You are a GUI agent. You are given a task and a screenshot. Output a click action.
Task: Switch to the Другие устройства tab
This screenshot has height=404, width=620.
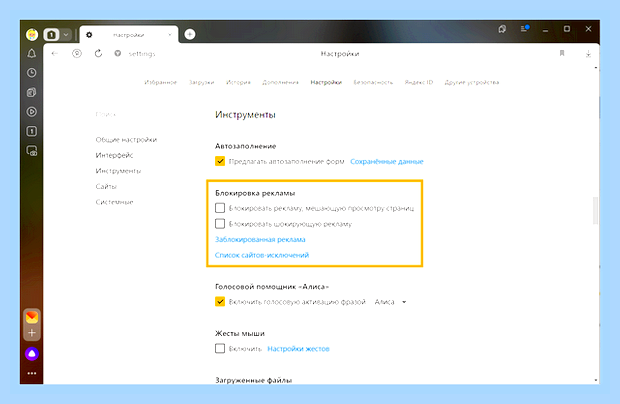click(472, 82)
